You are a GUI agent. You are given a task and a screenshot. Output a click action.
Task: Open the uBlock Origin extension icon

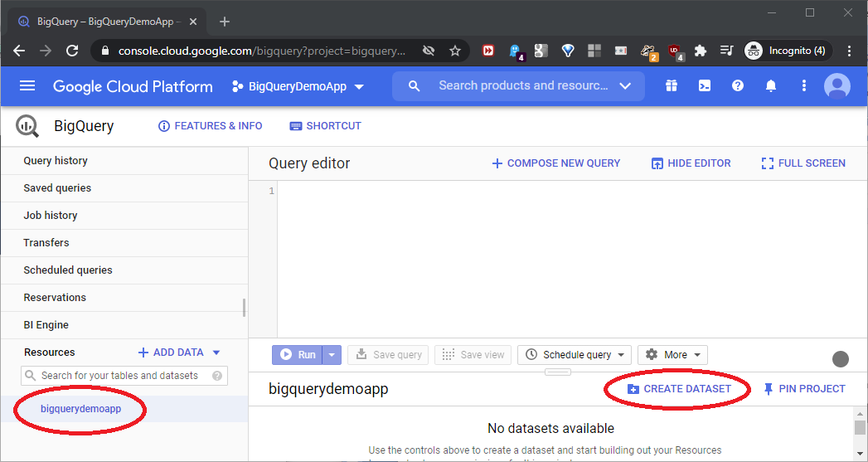[675, 51]
